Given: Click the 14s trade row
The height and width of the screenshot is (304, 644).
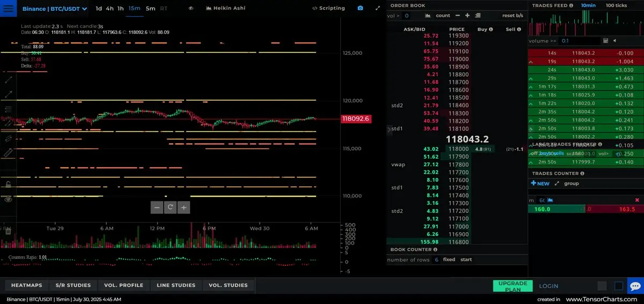Looking at the screenshot, I should point(586,53).
